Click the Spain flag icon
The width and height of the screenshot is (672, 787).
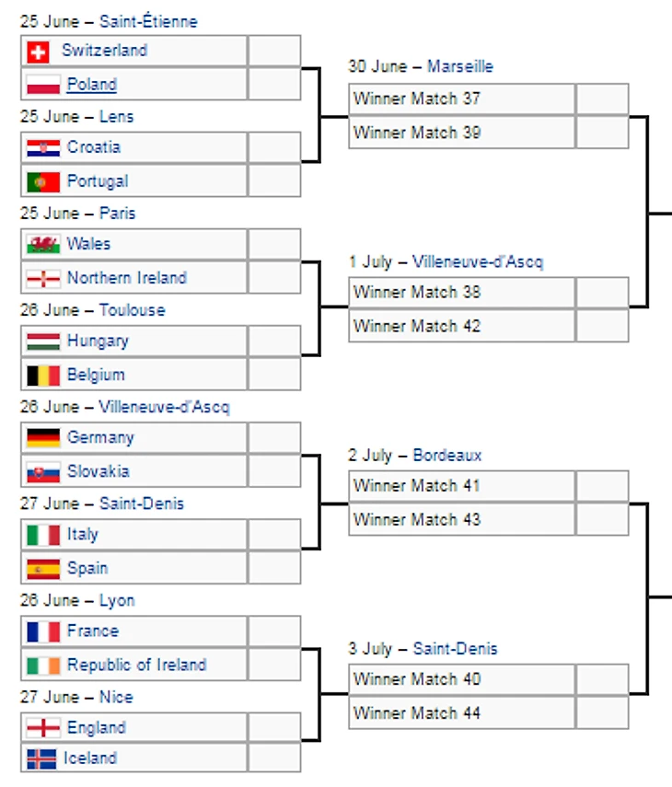pos(43,569)
